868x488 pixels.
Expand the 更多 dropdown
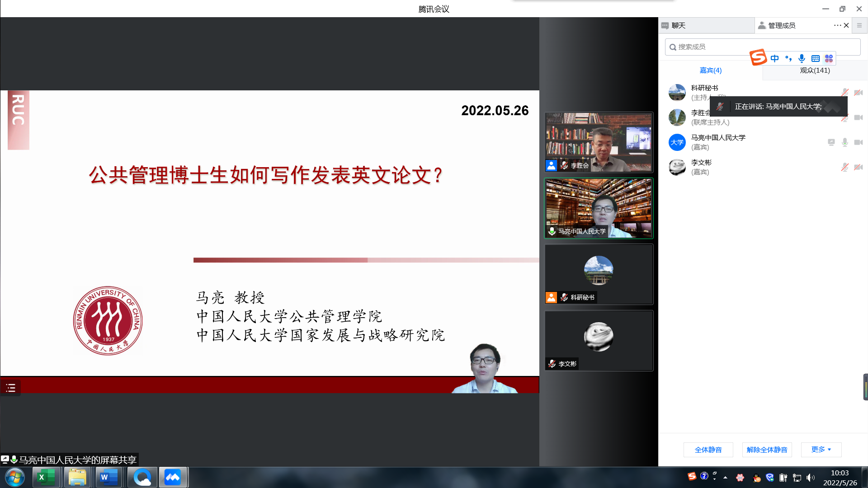[821, 449]
